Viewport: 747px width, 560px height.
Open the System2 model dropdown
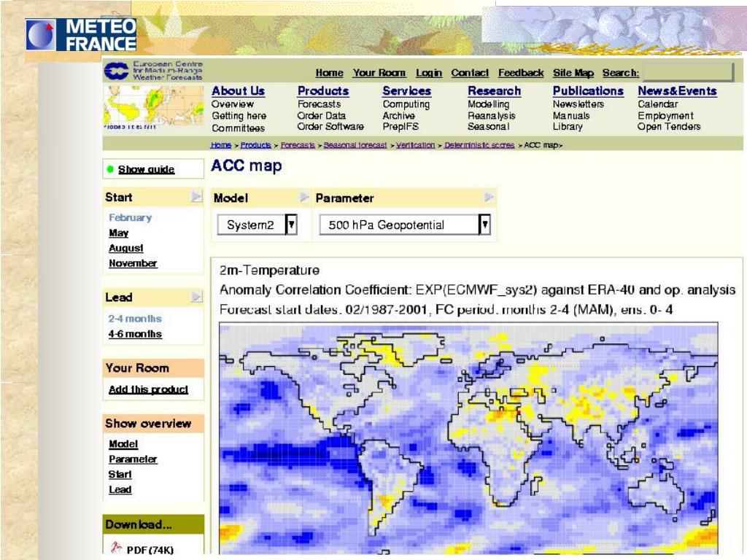[x=258, y=225]
